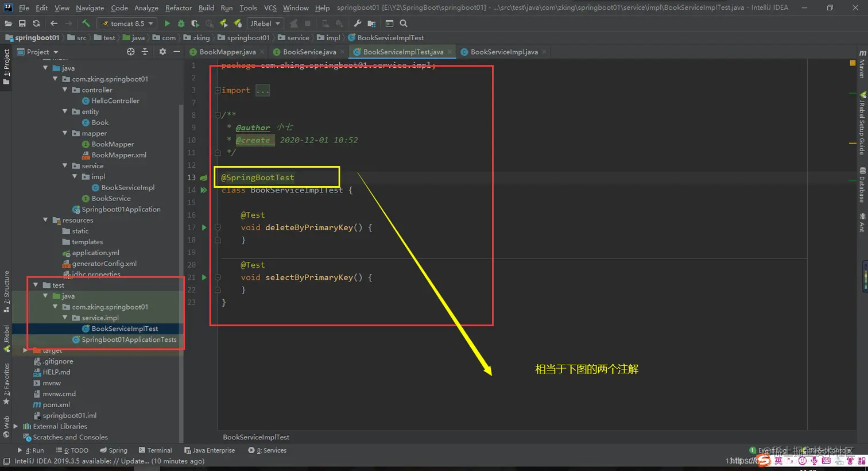Open the tomcat 8.5 run configuration dropdown
Image resolution: width=868 pixels, height=471 pixels.
point(128,24)
